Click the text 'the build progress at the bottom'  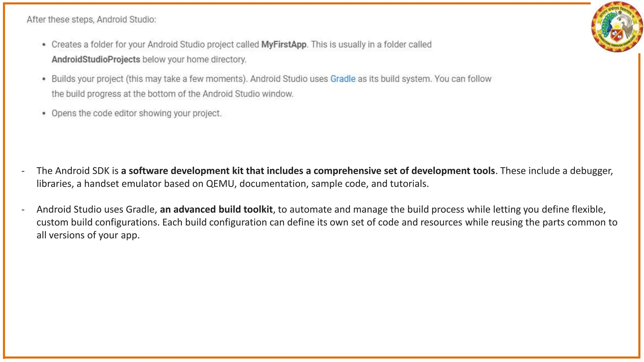(x=118, y=94)
